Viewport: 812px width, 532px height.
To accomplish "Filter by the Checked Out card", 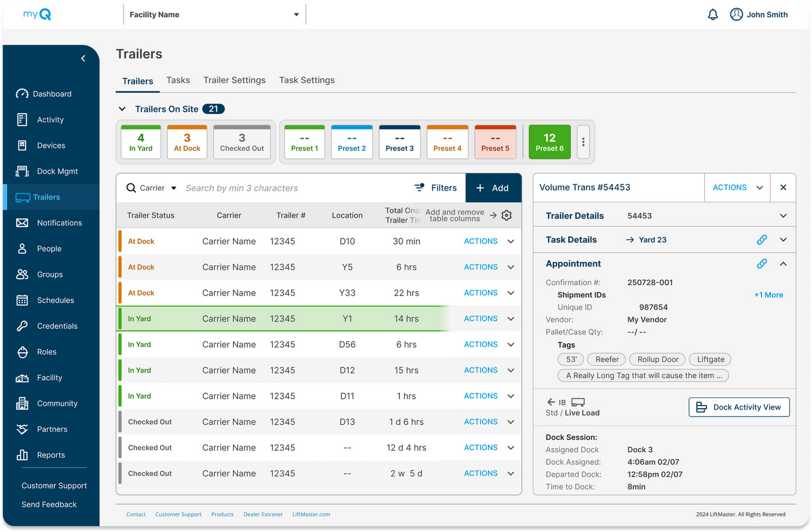I will pos(242,142).
